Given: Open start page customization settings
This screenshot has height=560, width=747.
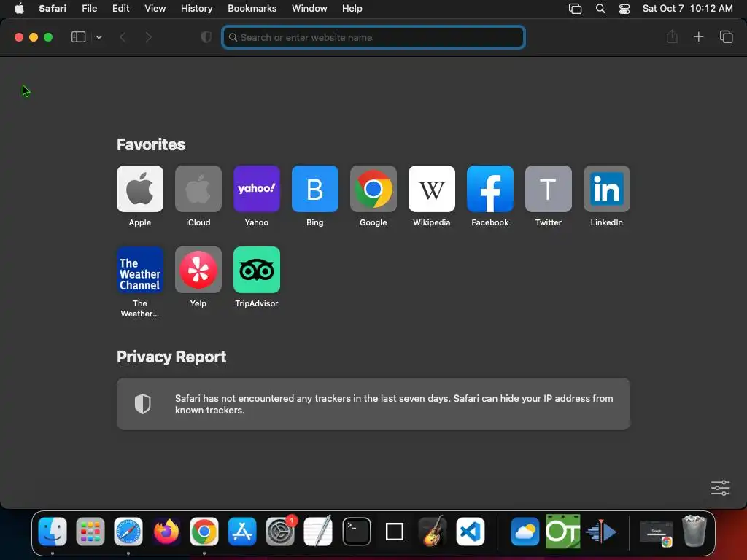Looking at the screenshot, I should [720, 488].
